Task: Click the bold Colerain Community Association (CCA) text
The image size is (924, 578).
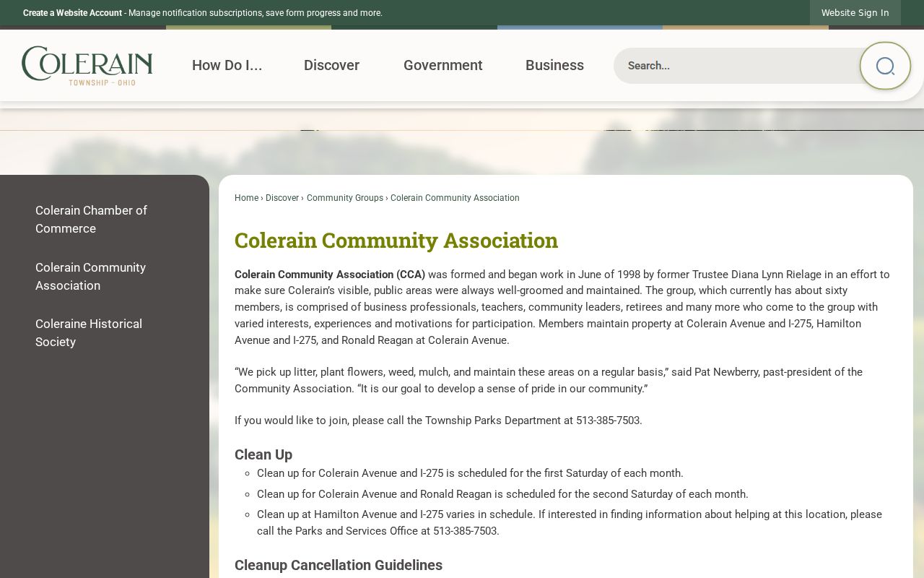Action: coord(330,275)
